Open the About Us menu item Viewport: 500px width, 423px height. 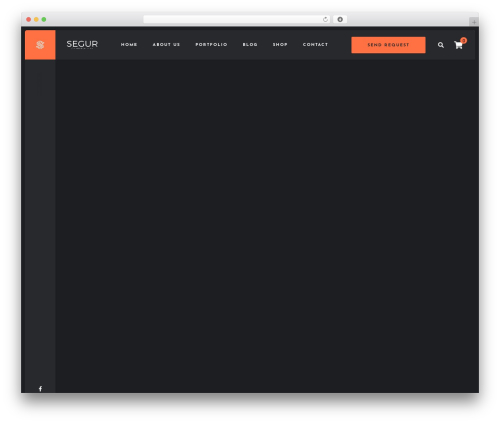(x=166, y=44)
